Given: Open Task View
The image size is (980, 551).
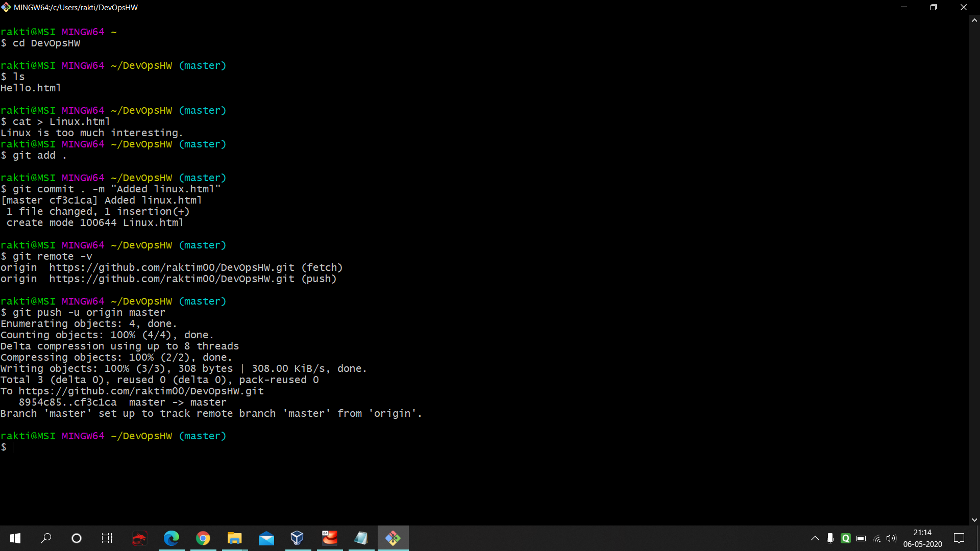Looking at the screenshot, I should [x=107, y=538].
